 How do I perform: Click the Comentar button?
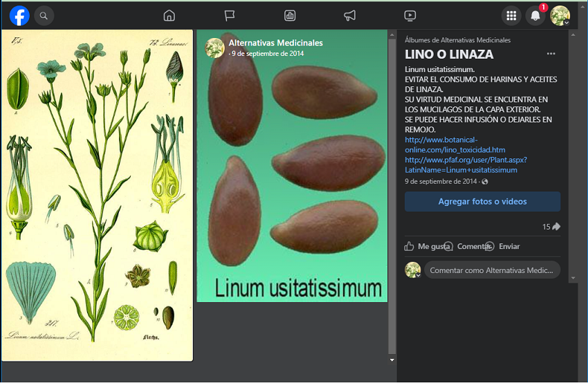[x=467, y=246]
